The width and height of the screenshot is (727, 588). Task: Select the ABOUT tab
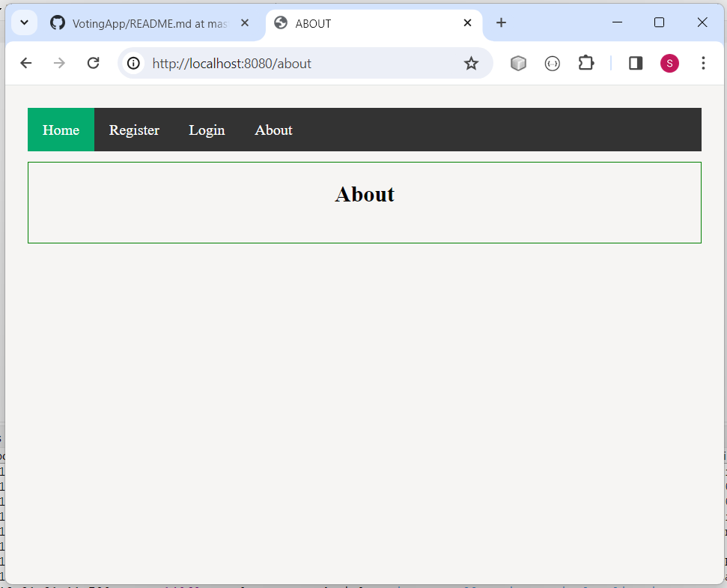[374, 23]
